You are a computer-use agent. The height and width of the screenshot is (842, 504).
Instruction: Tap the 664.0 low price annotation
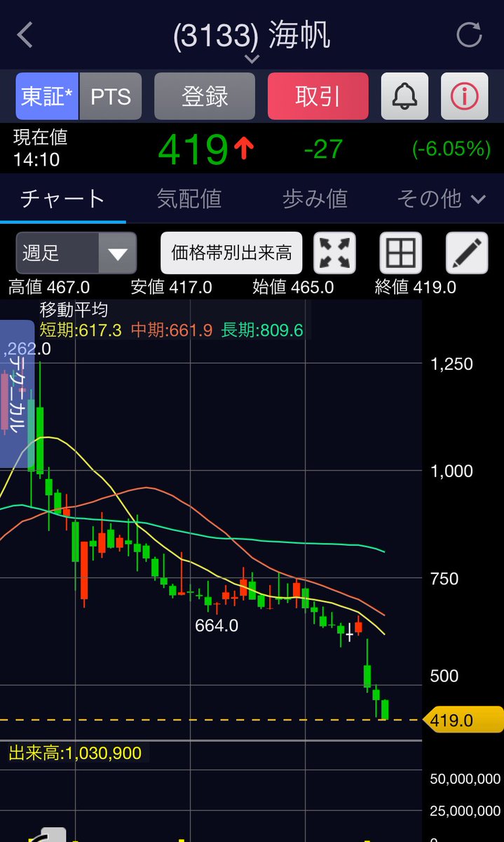coord(217,624)
